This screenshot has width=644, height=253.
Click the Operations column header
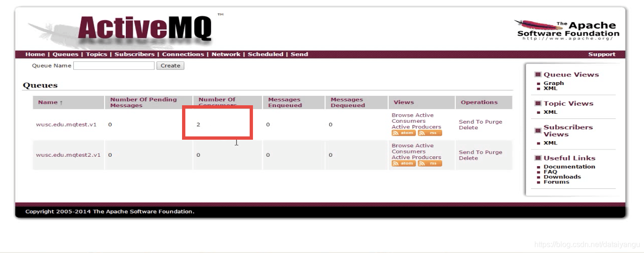point(479,102)
